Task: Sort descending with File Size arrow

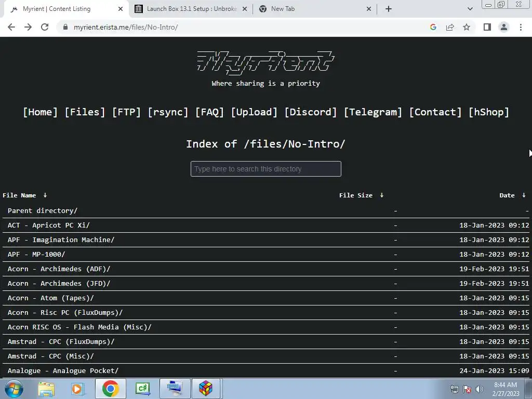Action: point(381,195)
